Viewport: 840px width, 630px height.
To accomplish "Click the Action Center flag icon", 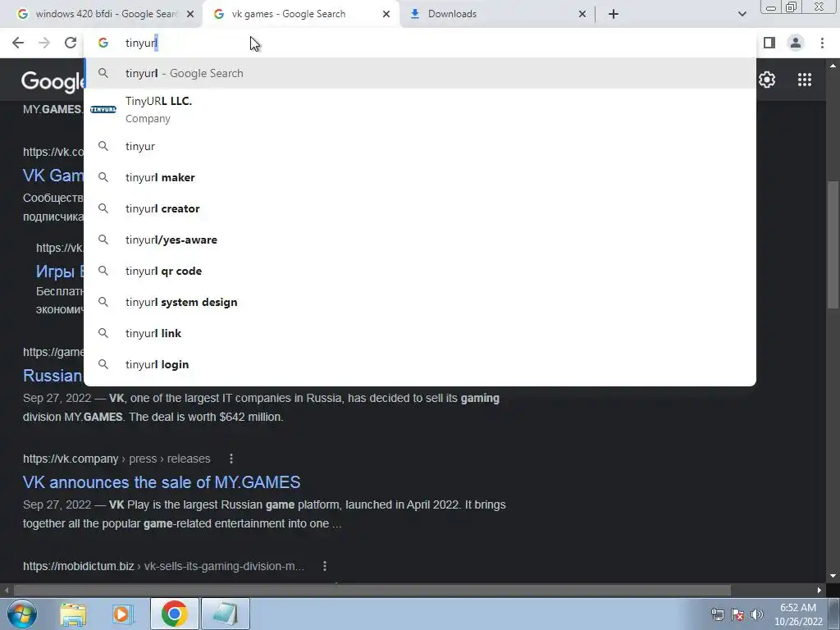I will (737, 614).
